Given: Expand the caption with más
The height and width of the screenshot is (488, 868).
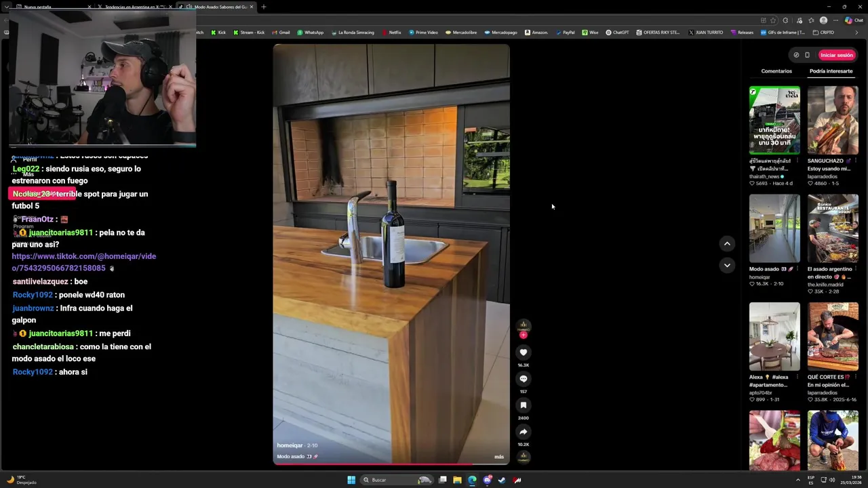Looking at the screenshot, I should tap(499, 457).
